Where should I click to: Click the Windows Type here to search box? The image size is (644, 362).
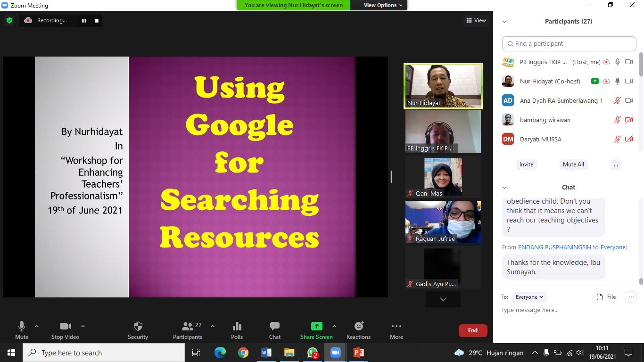[104, 353]
